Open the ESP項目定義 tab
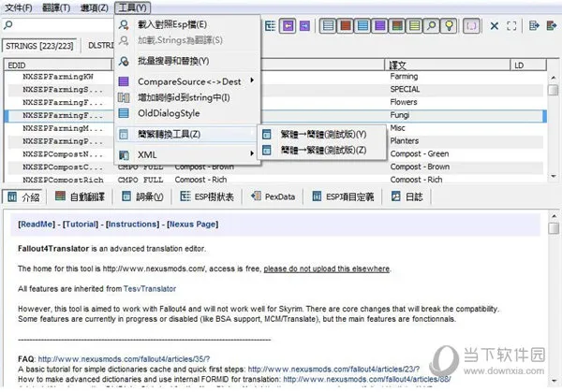 [343, 196]
